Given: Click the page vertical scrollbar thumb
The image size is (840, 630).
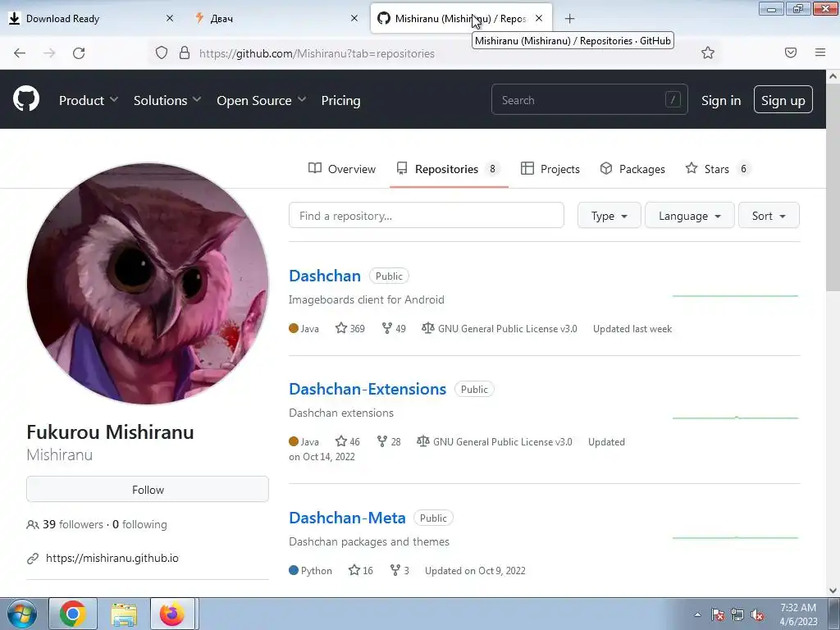Looking at the screenshot, I should [833, 188].
